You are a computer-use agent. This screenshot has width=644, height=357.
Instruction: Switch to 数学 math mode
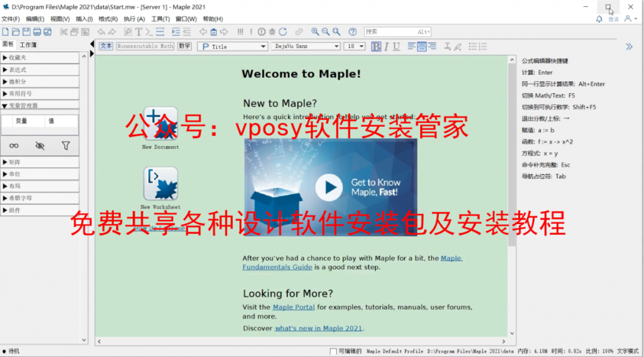click(x=184, y=46)
